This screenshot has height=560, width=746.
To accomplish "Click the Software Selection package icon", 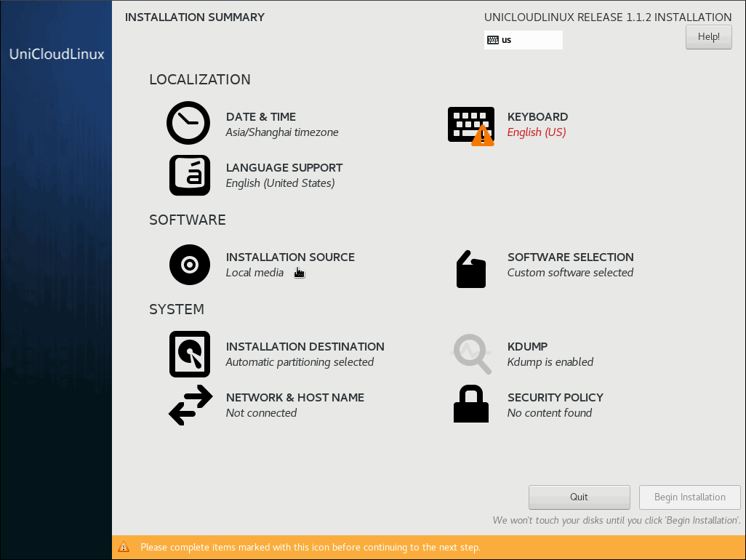I will (471, 269).
